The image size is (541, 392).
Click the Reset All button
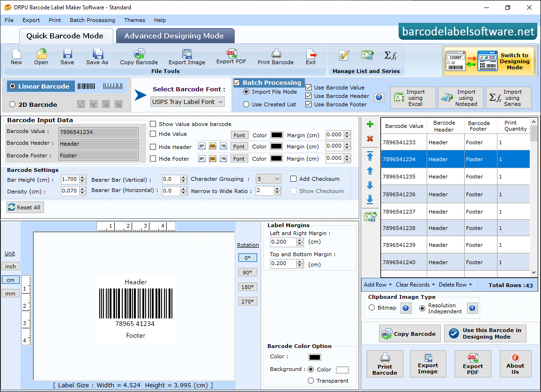click(x=25, y=207)
